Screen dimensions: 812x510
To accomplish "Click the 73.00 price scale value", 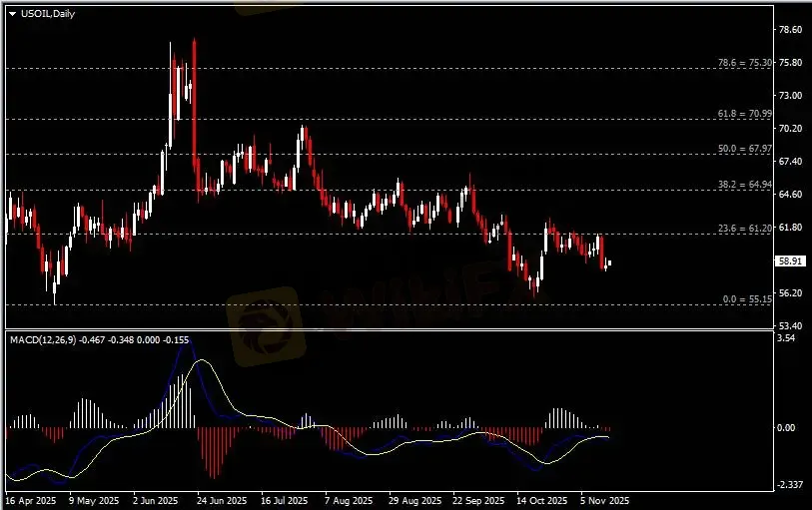I will 790,96.
